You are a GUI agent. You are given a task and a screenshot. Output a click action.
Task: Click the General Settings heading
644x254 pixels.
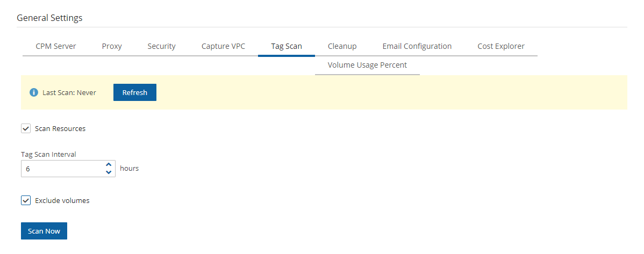49,18
